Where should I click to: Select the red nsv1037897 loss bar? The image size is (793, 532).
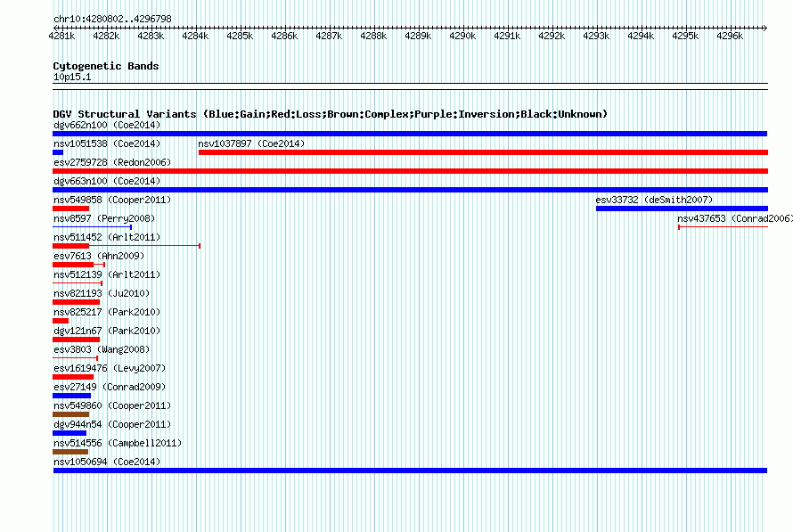(483, 152)
